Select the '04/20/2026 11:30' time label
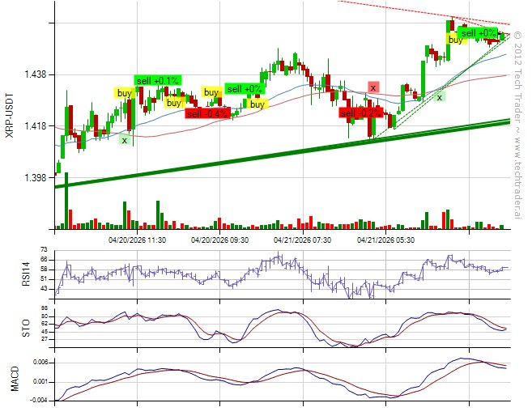This screenshot has width=532, height=416. 137,240
